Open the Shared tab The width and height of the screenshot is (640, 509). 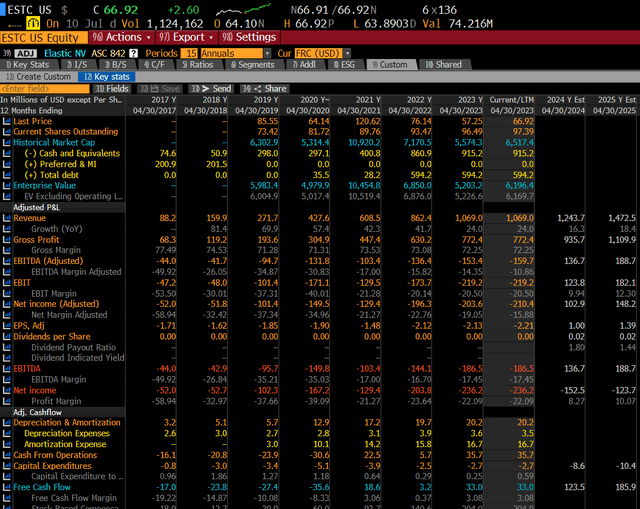[444, 65]
